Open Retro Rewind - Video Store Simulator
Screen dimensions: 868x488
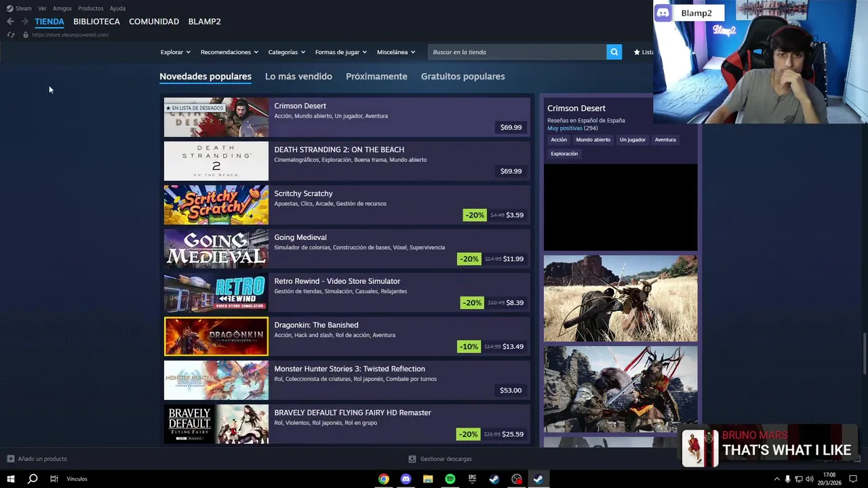click(x=347, y=293)
